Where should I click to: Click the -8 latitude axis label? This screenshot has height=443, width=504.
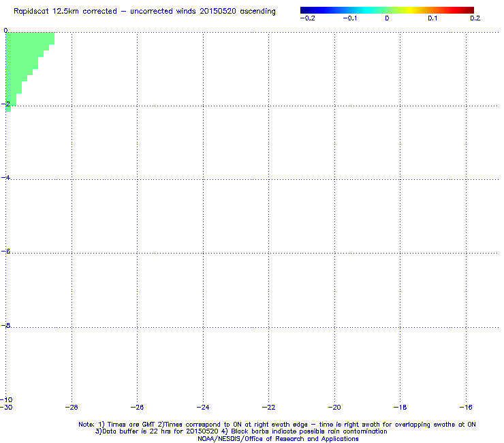click(x=5, y=325)
